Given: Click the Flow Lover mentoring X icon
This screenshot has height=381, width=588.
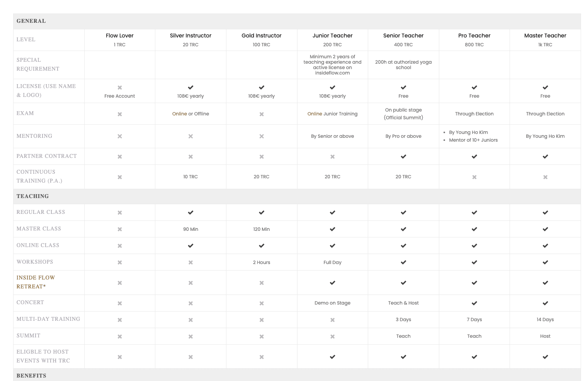Looking at the screenshot, I should (120, 136).
